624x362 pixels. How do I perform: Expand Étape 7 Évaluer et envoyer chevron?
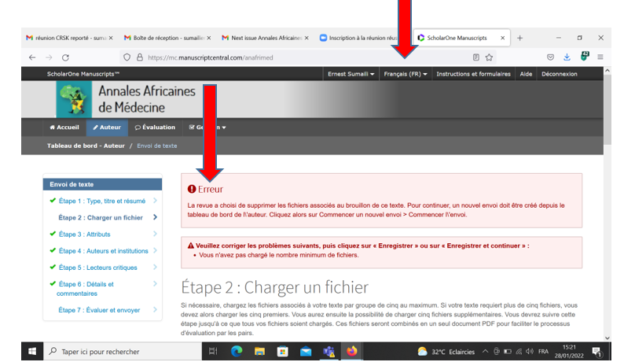(x=155, y=310)
